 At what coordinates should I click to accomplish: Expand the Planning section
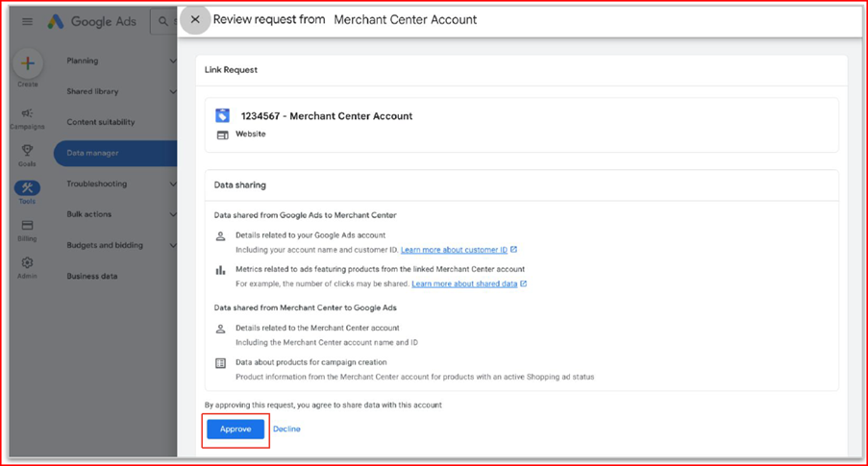172,61
